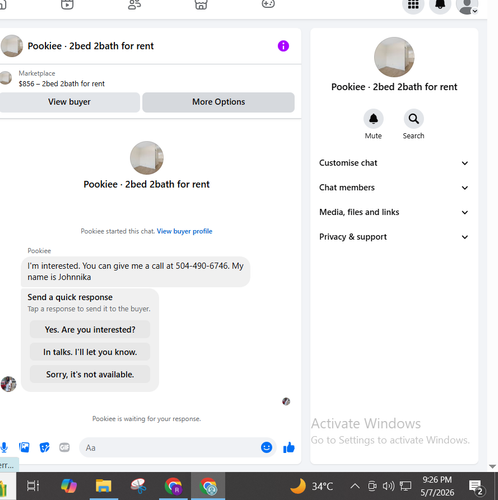Open the Friends tab icon

134,4
